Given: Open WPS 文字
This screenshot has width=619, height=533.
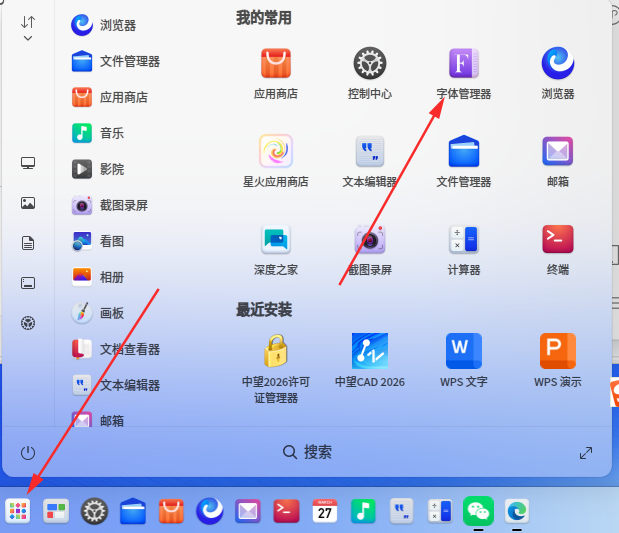Looking at the screenshot, I should pos(463,360).
